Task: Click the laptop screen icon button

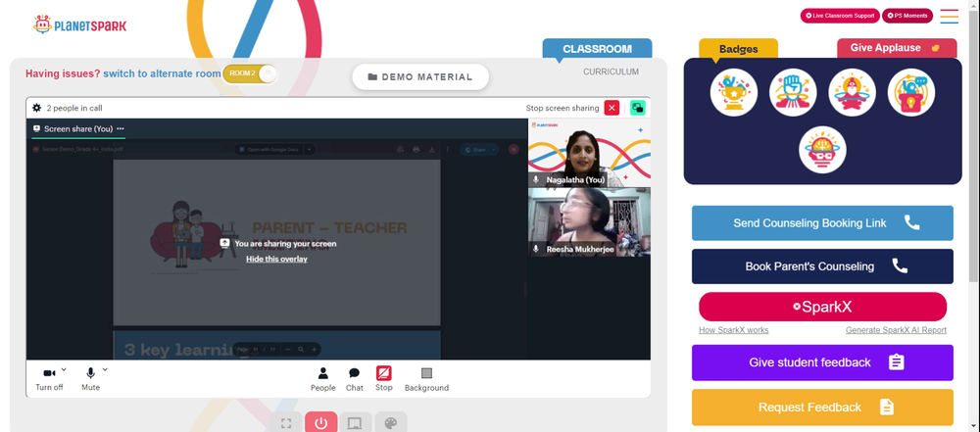Action: pos(356,423)
